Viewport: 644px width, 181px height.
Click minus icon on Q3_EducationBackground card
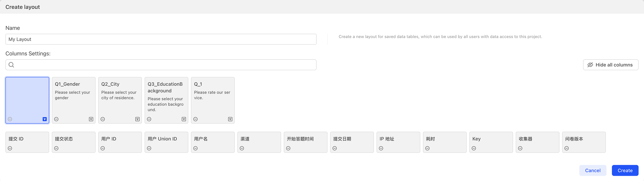[149, 119]
